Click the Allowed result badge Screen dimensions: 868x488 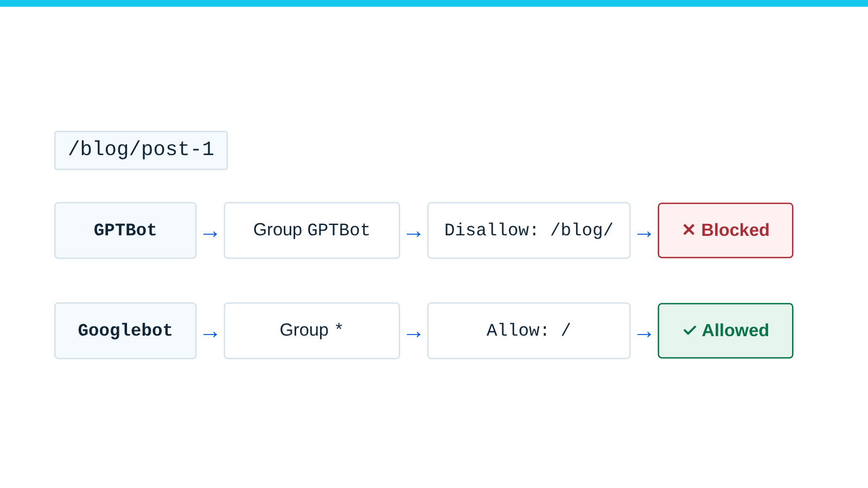725,331
